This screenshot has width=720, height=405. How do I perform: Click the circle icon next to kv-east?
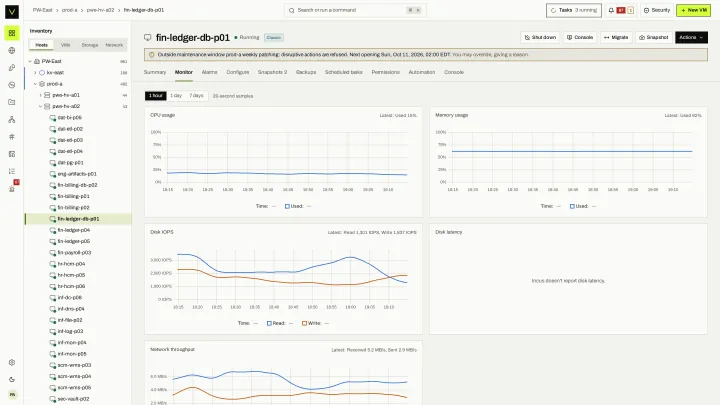pyautogui.click(x=42, y=73)
